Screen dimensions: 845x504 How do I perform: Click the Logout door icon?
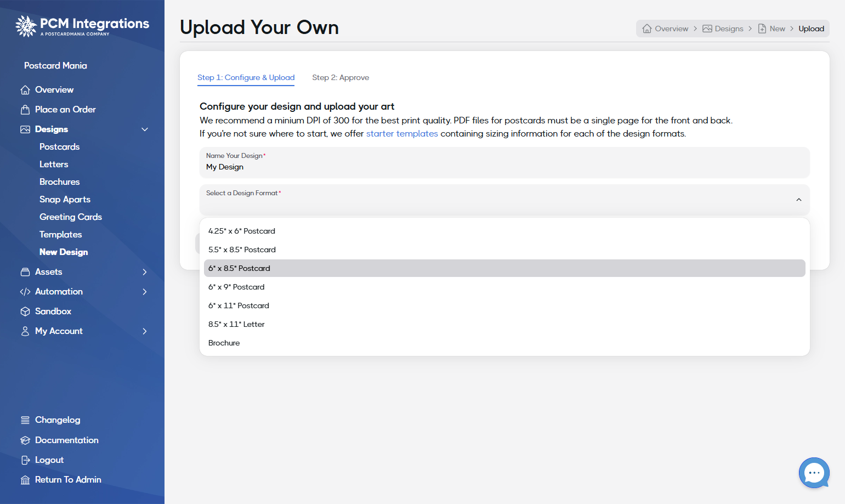(x=25, y=460)
